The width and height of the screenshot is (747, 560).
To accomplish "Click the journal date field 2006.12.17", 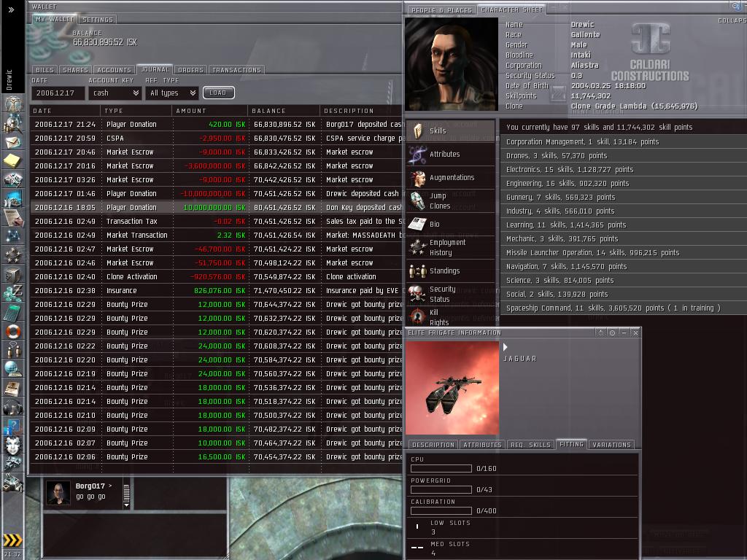I will 58,93.
